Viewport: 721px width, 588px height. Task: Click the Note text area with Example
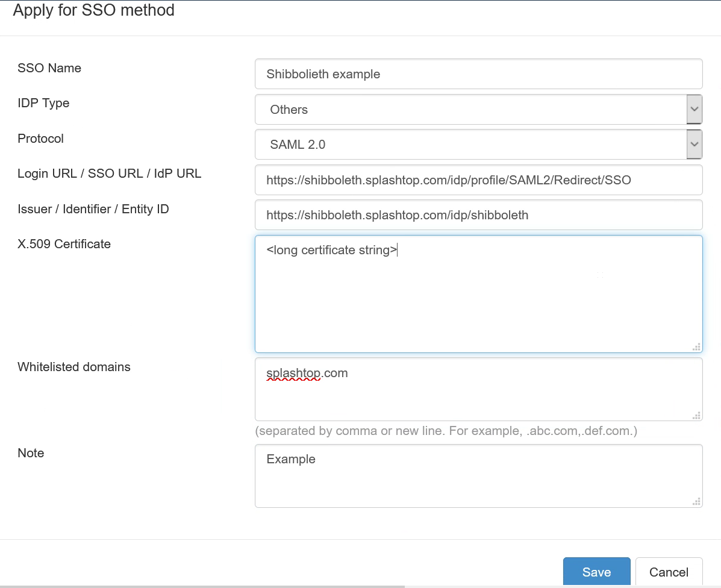(479, 476)
